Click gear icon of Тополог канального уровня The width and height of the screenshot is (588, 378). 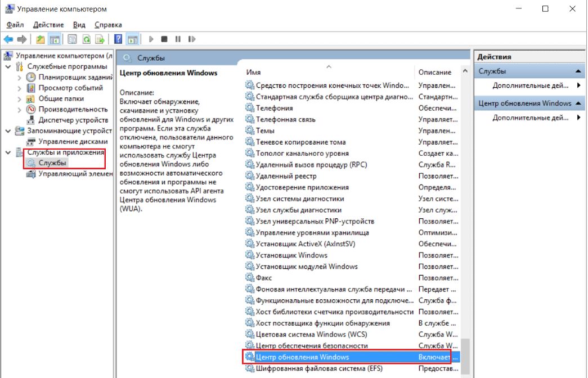250,153
